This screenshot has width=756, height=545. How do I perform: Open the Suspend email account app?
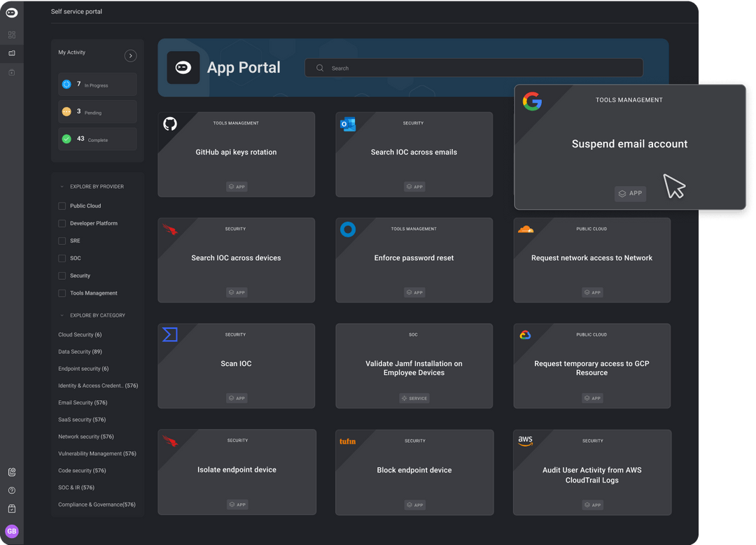(629, 143)
